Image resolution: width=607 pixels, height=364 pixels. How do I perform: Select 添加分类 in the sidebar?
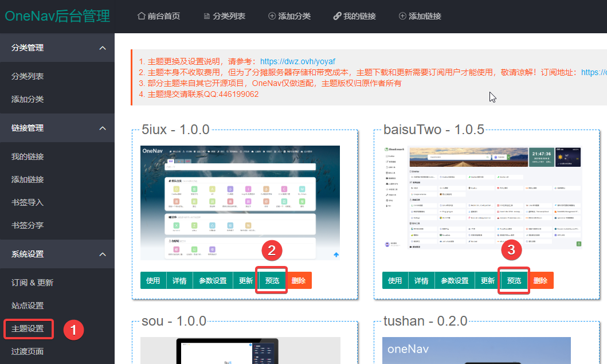(28, 99)
